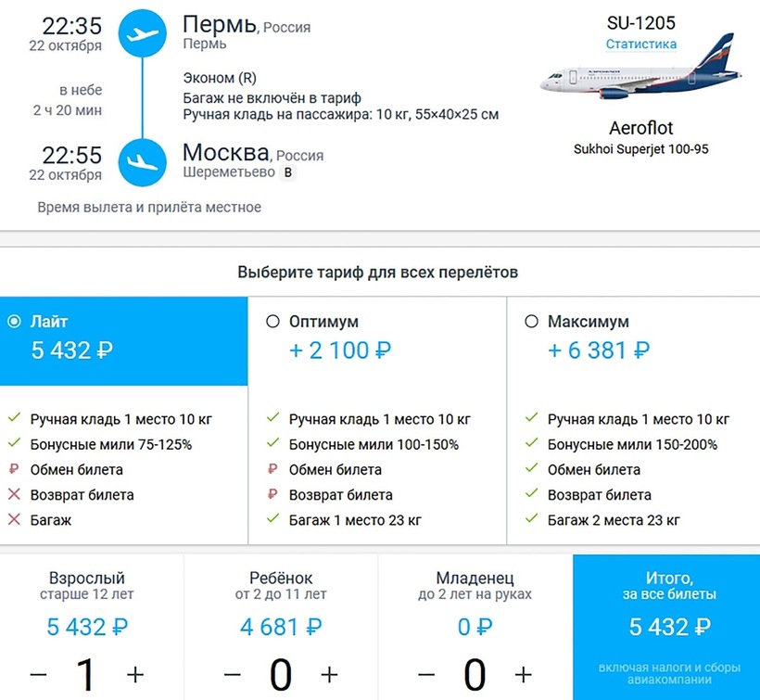This screenshot has height=700, width=760.
Task: Click the ruble icon beside Лайт Обмен билета
Action: 14,469
